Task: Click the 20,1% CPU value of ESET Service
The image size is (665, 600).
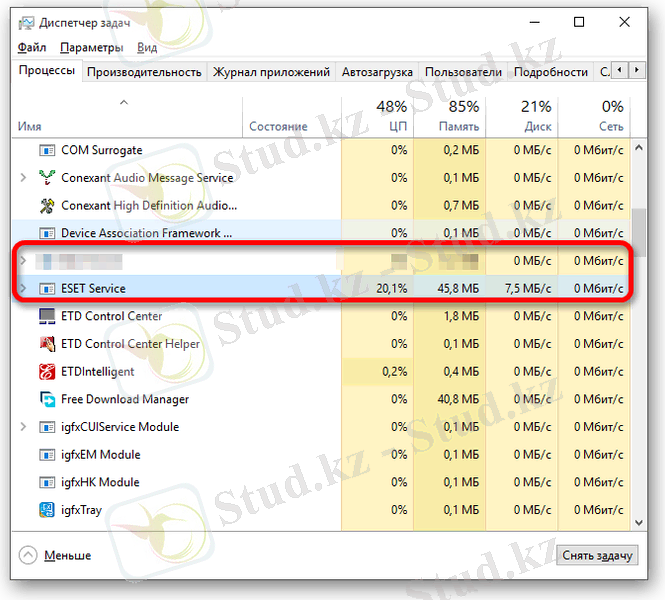Action: point(391,289)
